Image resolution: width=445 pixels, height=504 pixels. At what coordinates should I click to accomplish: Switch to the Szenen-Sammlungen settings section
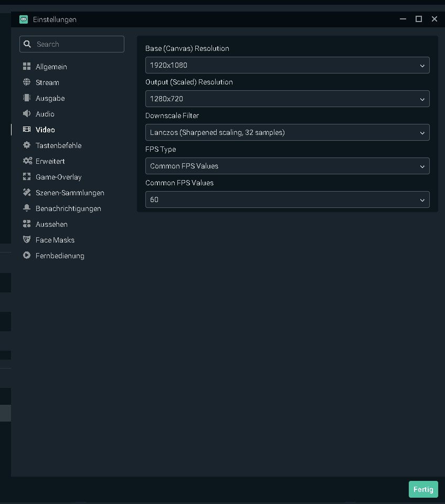pos(70,193)
